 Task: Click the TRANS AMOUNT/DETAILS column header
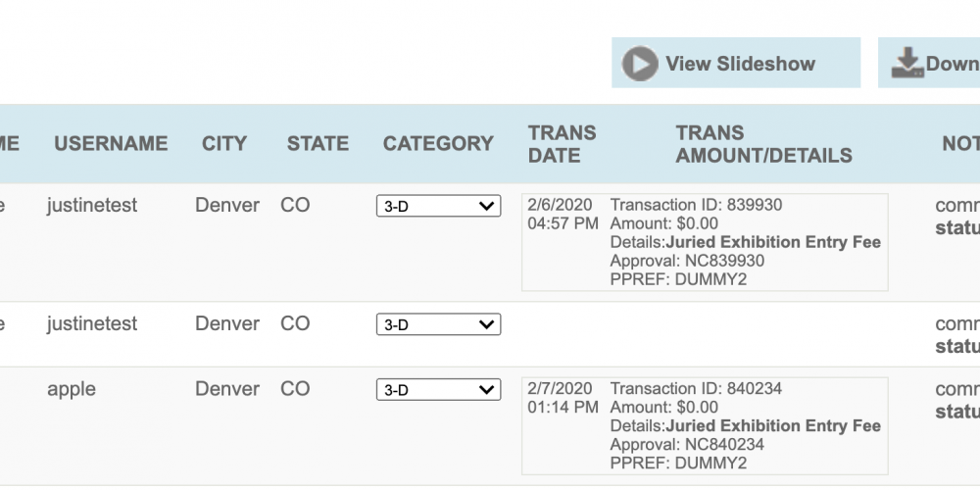763,144
